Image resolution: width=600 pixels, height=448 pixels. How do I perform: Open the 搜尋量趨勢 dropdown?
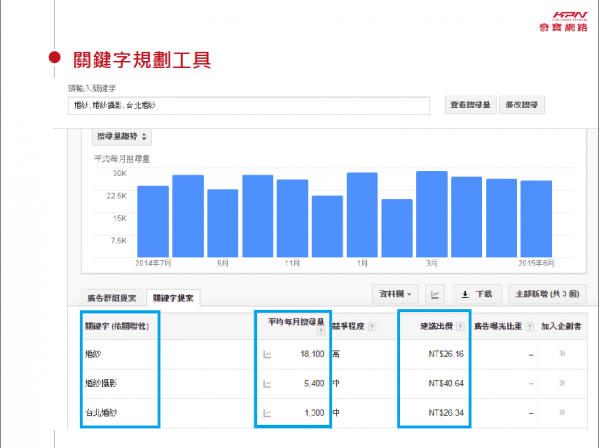tap(122, 137)
